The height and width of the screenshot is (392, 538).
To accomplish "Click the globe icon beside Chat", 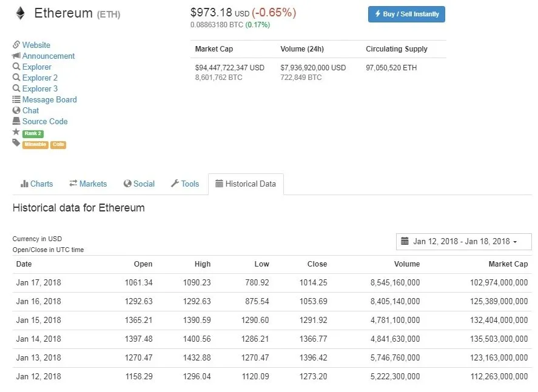I will (16, 110).
